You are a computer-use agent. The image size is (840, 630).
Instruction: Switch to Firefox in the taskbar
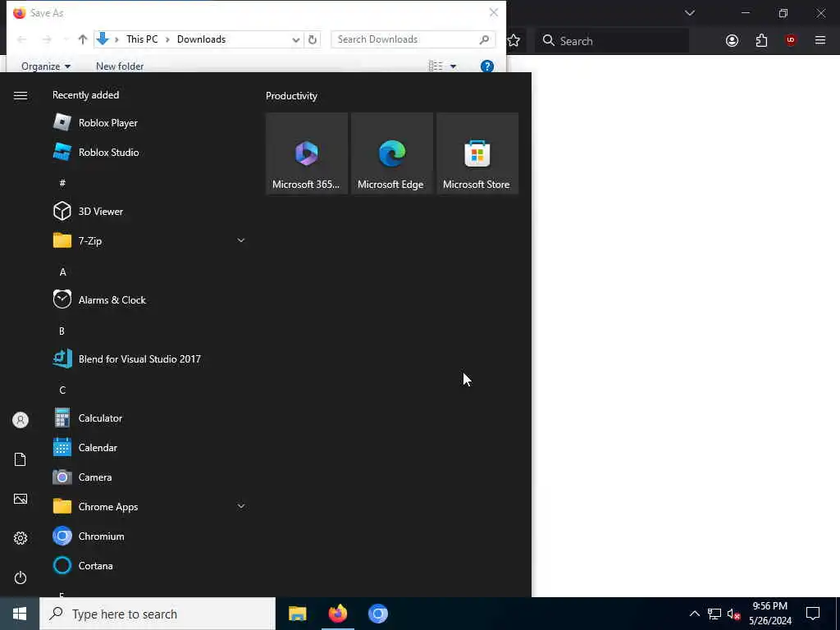(x=337, y=614)
